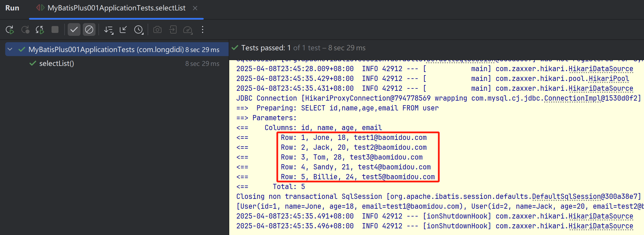Click the User(id=1, name=Jone) output line
This screenshot has width=644, height=235.
(x=440, y=206)
